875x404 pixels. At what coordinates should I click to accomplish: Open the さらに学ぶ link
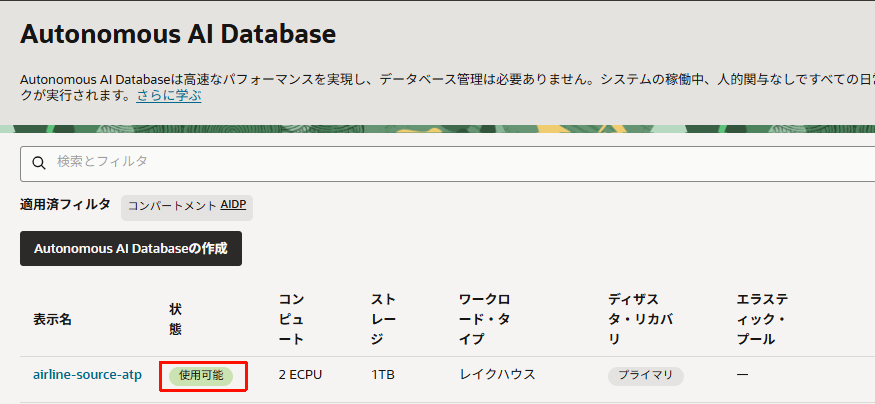pyautogui.click(x=169, y=96)
